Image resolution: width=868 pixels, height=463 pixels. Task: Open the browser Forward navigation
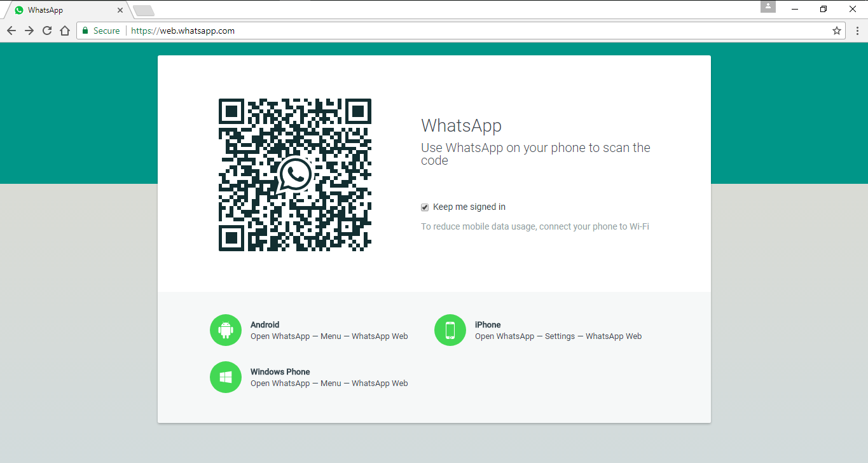point(29,30)
